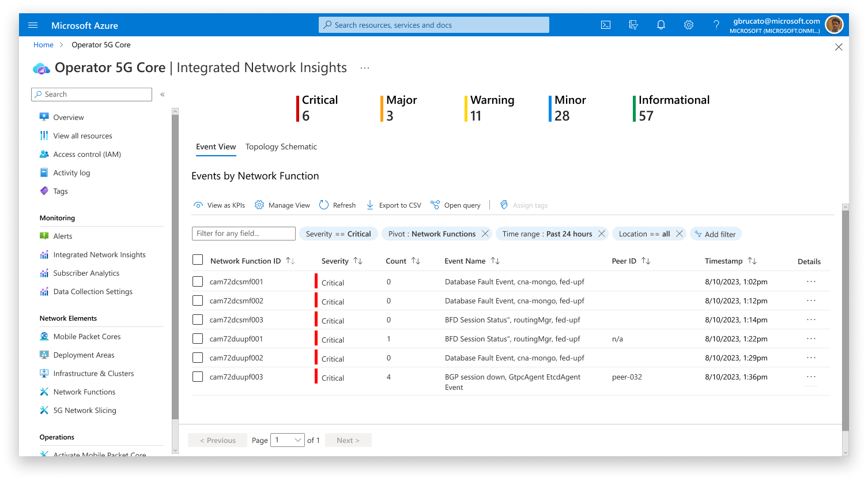Check the box for cam72dcsmf001
The height and width of the screenshot is (481, 868).
tap(198, 281)
